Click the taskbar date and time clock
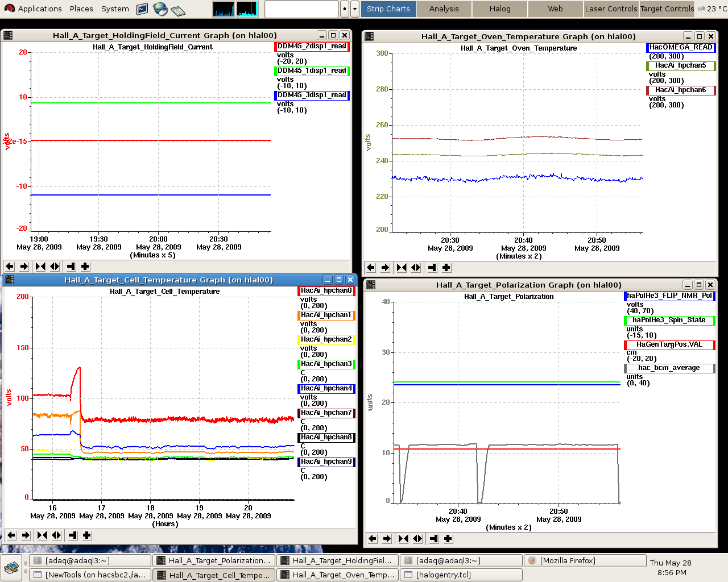The image size is (728, 582). pos(671,568)
